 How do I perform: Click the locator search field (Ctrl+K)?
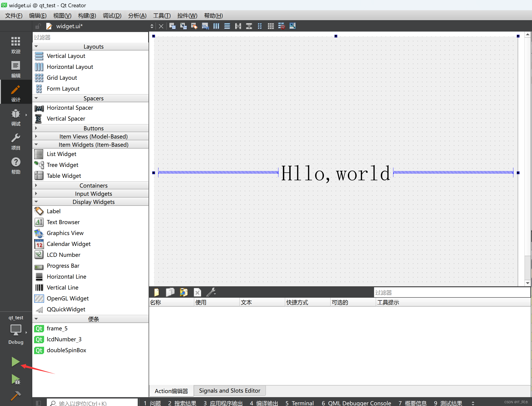pyautogui.click(x=92, y=403)
